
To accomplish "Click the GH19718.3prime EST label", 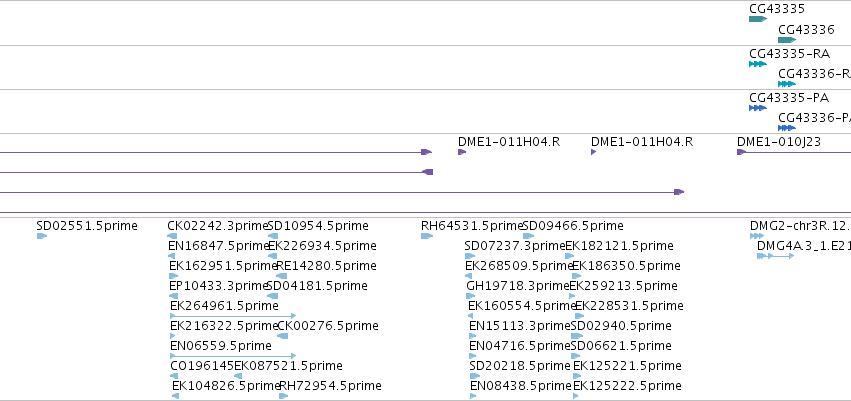I will [x=518, y=286].
